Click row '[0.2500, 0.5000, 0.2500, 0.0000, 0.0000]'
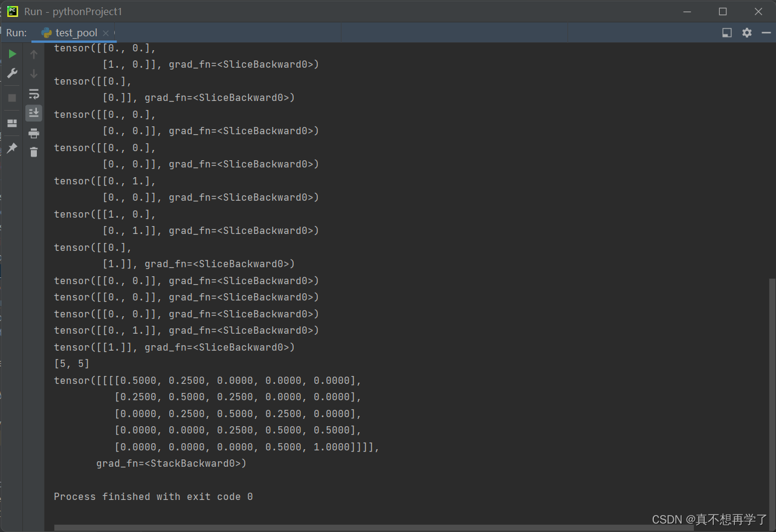The image size is (776, 532). [238, 397]
